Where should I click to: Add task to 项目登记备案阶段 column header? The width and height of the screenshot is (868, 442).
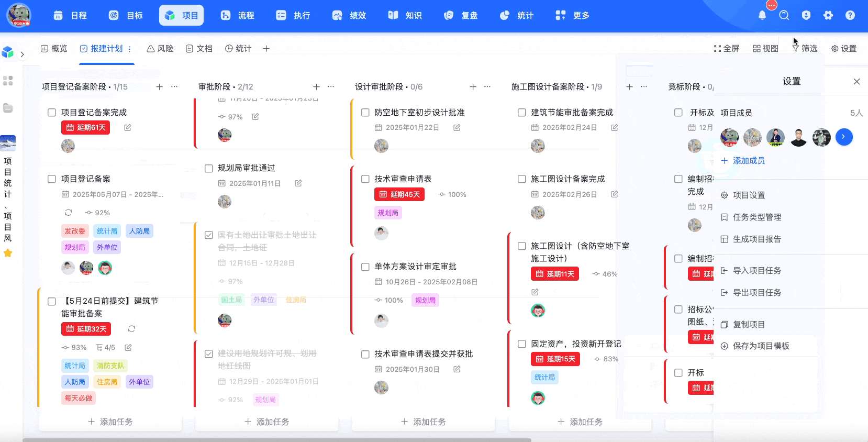click(160, 87)
